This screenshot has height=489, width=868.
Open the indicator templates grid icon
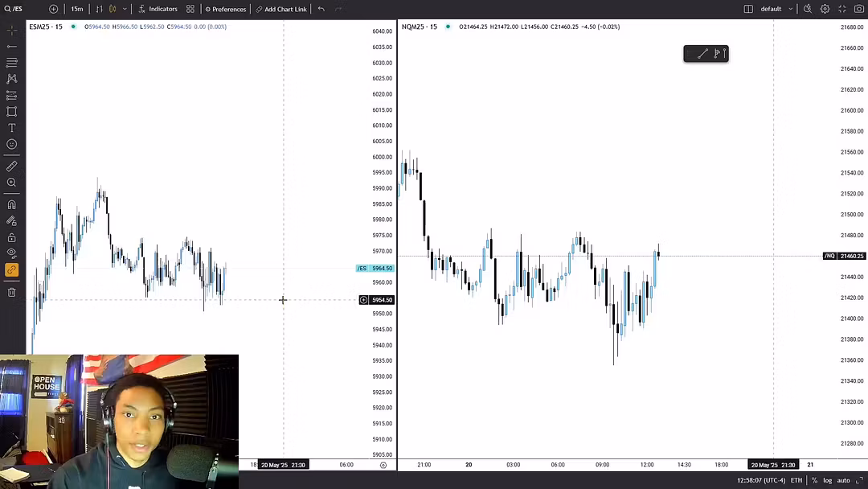190,9
